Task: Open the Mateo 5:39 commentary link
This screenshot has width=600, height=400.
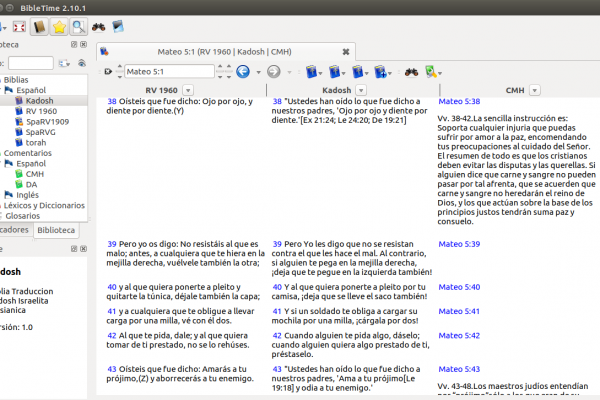Action: tap(459, 244)
